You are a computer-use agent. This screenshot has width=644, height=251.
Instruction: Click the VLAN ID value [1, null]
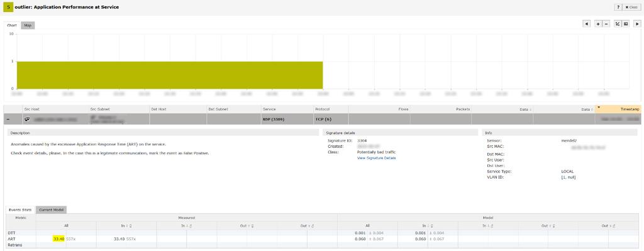click(569, 177)
